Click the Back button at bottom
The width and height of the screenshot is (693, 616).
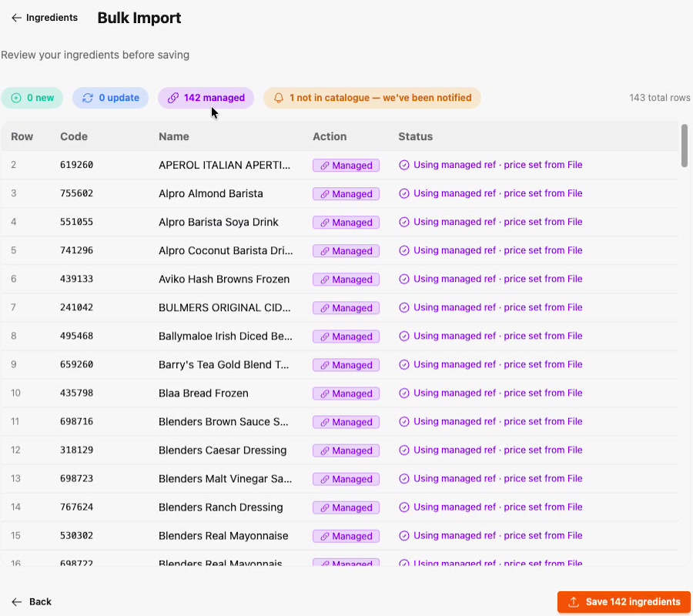[x=32, y=601]
